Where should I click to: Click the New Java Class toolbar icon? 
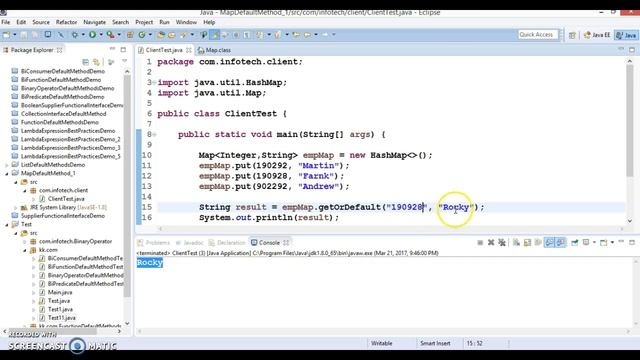[142, 35]
